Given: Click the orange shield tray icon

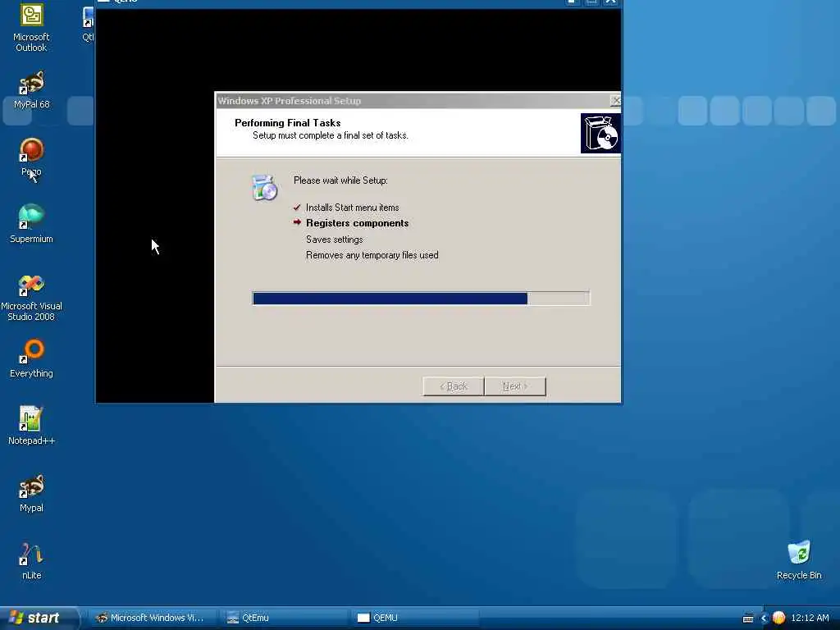Looking at the screenshot, I should click(778, 618).
